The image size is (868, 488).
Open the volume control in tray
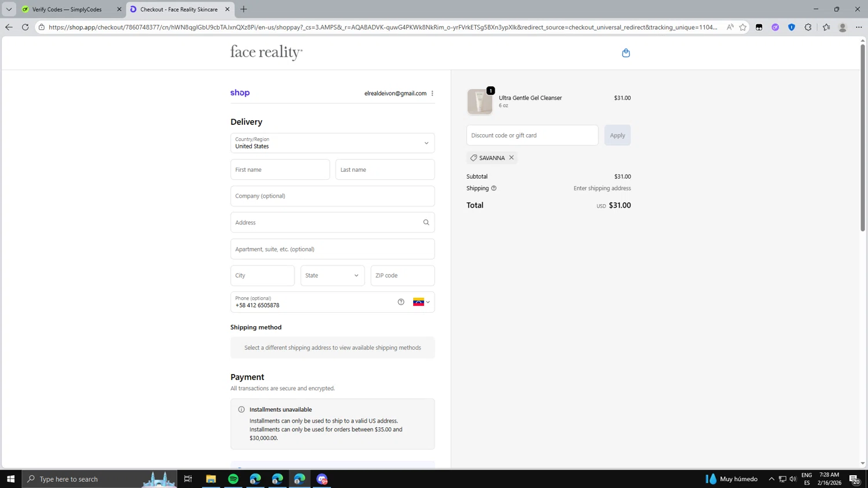click(793, 479)
